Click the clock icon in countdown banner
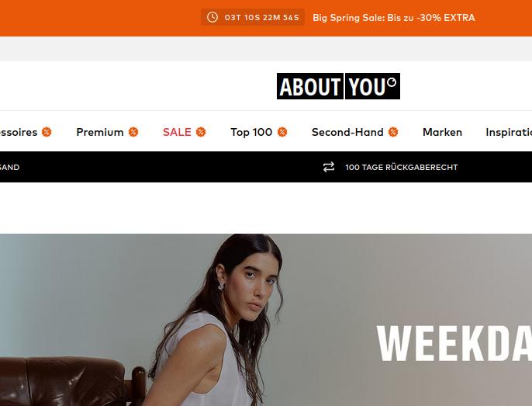 pos(212,17)
